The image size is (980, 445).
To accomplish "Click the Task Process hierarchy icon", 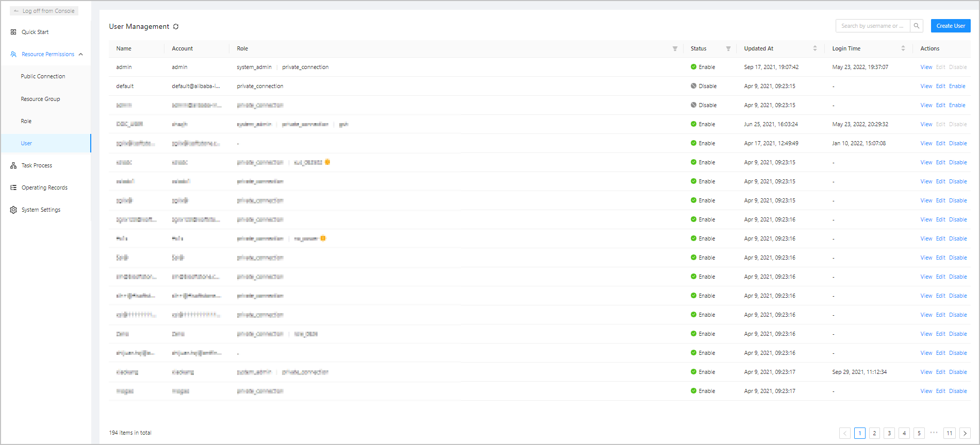I will [x=13, y=165].
